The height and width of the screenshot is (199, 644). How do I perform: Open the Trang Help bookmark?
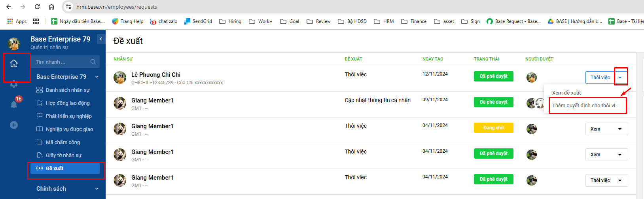(128, 21)
